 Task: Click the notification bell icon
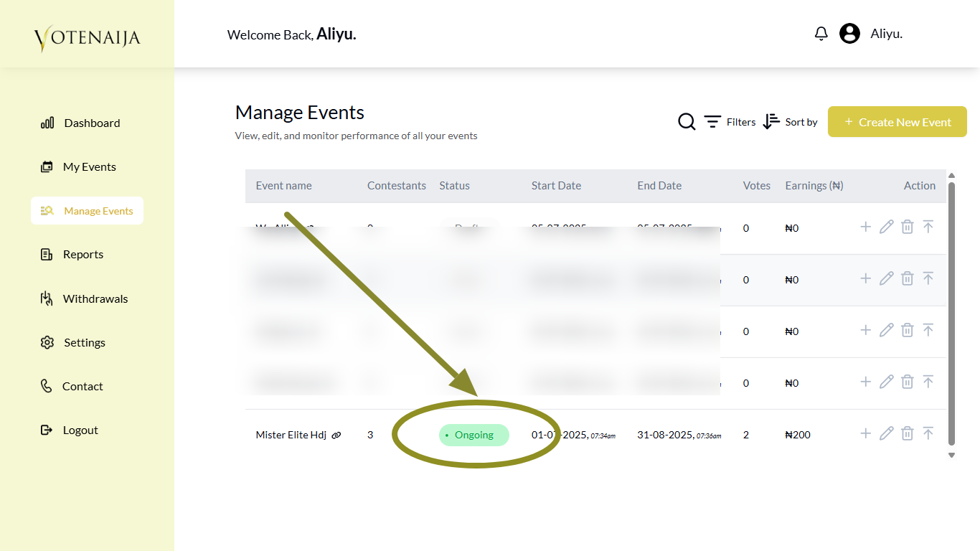[821, 34]
